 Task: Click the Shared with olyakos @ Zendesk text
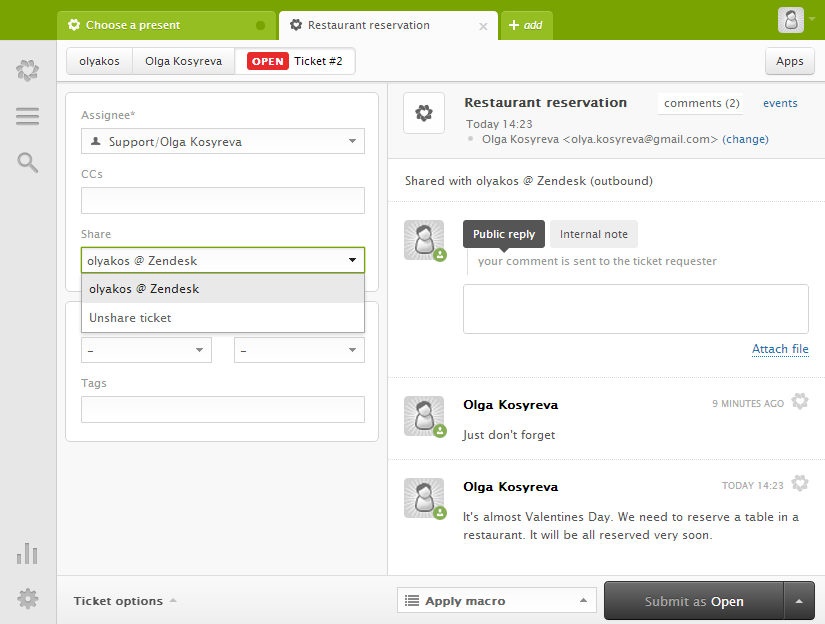[x=529, y=181]
